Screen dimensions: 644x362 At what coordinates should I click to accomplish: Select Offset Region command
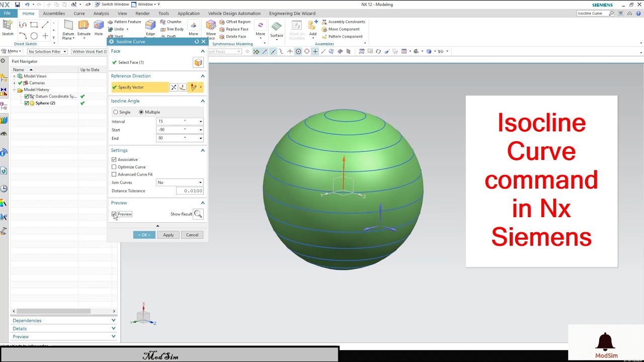pyautogui.click(x=235, y=22)
